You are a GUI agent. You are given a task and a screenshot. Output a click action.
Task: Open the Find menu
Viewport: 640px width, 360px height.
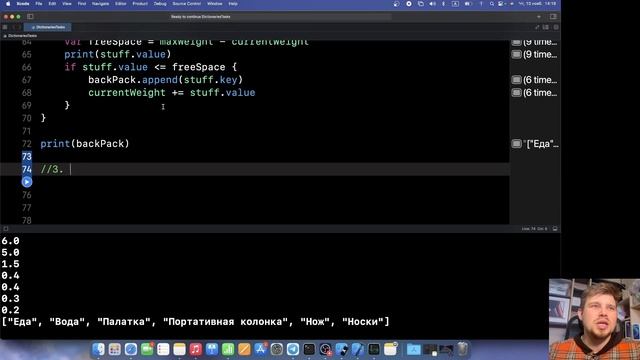(82, 4)
